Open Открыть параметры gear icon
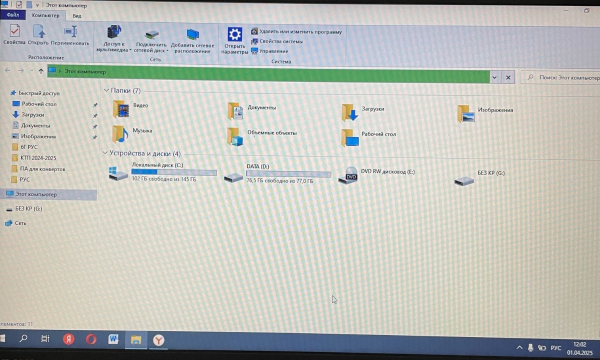Screen dimensions: 600x360 click(x=235, y=40)
